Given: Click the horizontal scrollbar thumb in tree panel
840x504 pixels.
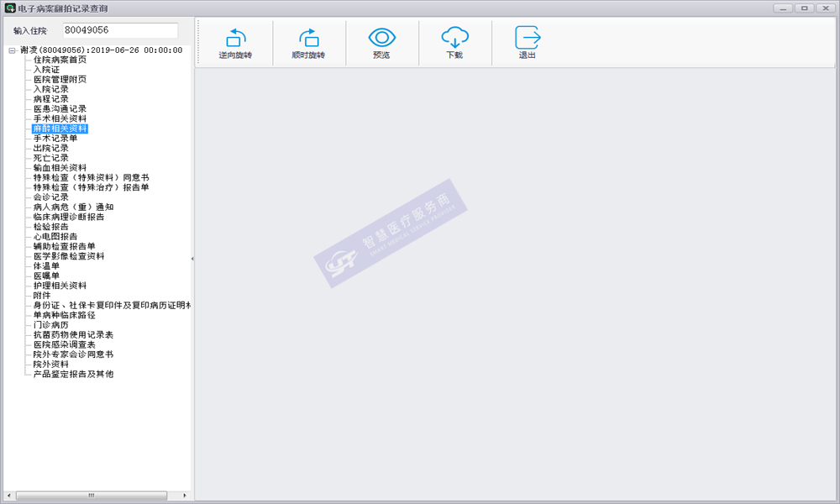Looking at the screenshot, I should click(x=91, y=495).
